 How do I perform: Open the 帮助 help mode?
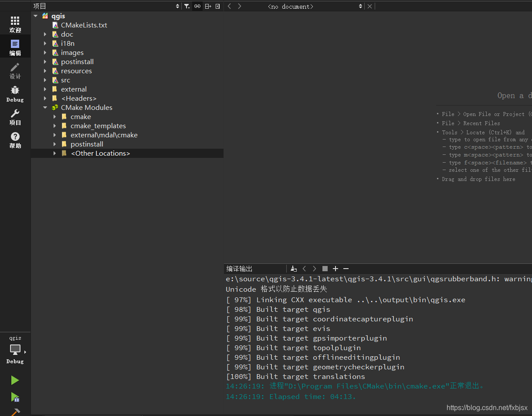click(15, 140)
